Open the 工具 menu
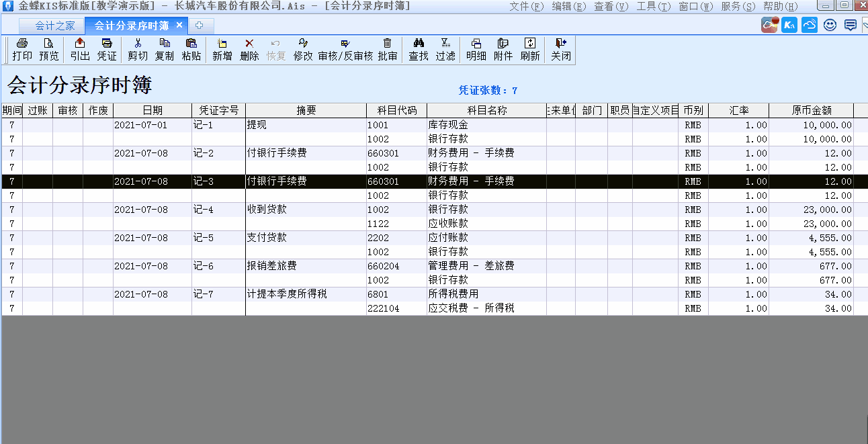 pyautogui.click(x=653, y=6)
